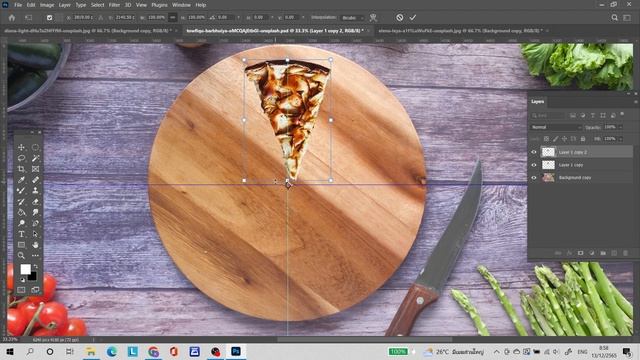Screen dimensions: 640x360
Task: Select the Eyedropper tool
Action: (x=21, y=180)
